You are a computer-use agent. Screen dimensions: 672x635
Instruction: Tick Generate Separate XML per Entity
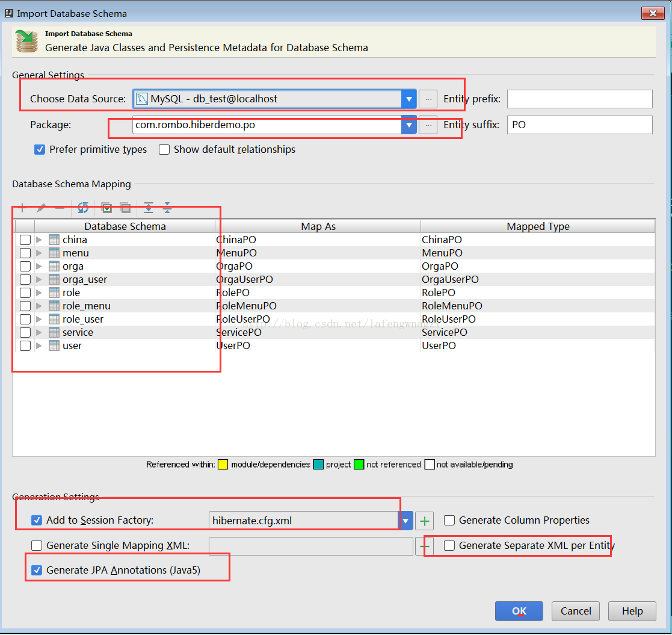point(449,545)
